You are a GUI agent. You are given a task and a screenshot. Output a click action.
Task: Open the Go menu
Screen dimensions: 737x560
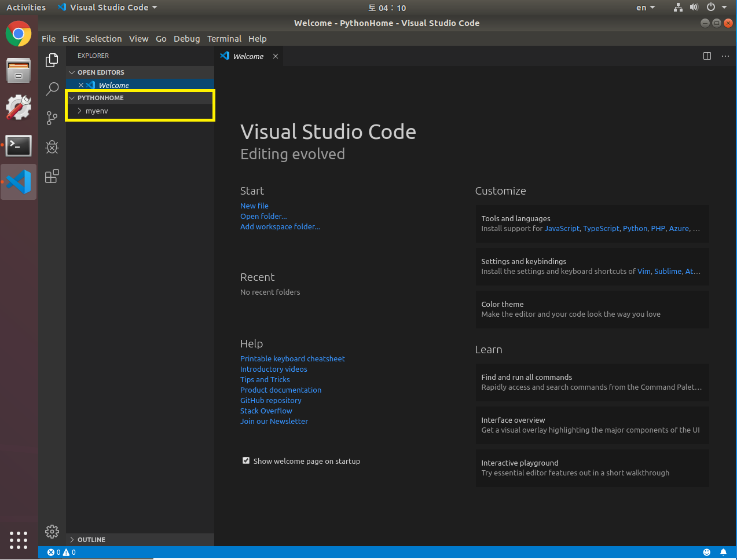161,39
